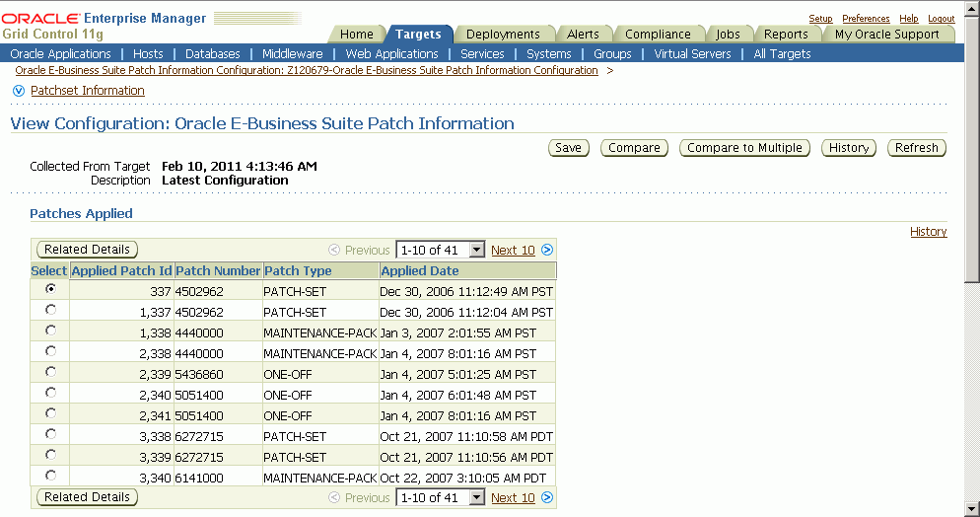Open the History link under Patches Applied

coord(928,232)
